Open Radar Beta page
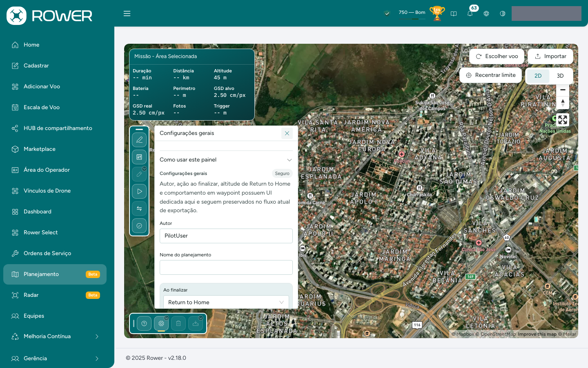Image resolution: width=588 pixels, height=368 pixels. click(x=55, y=295)
